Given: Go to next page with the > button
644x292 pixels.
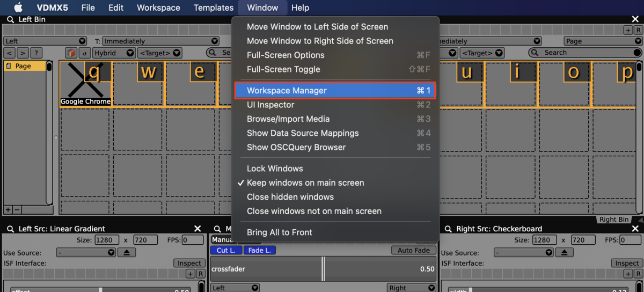Looking at the screenshot, I should tap(23, 53).
